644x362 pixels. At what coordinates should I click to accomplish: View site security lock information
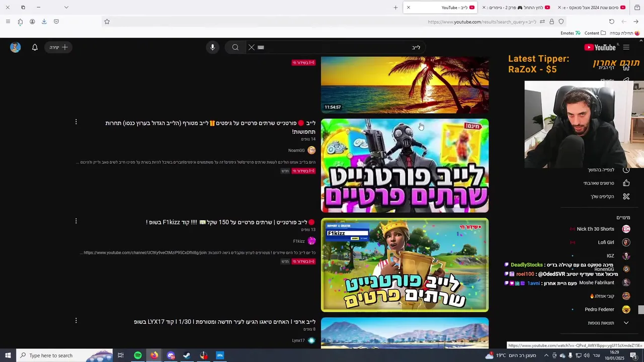[551, 22]
